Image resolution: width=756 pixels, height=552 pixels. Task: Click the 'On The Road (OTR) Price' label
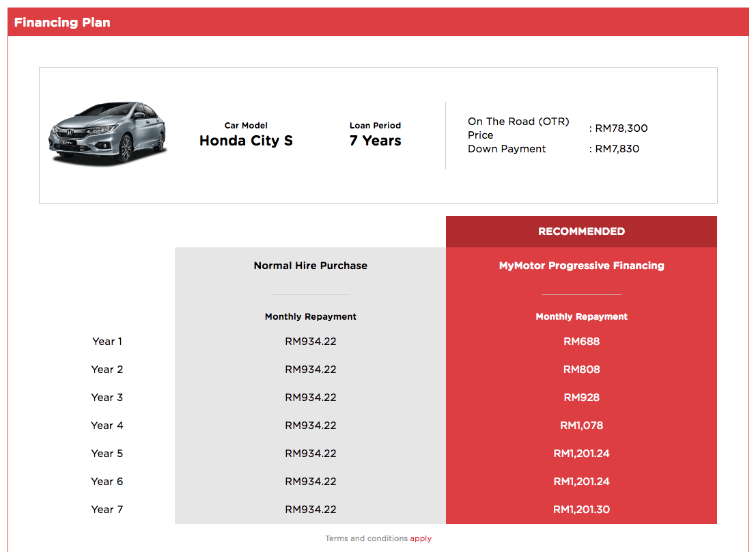pos(518,128)
